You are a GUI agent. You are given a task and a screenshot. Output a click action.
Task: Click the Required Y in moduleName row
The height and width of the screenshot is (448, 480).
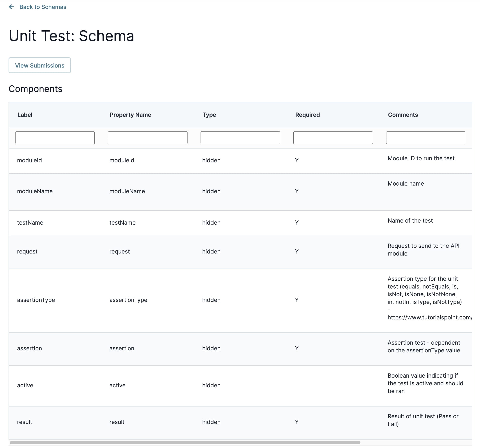[x=297, y=191]
